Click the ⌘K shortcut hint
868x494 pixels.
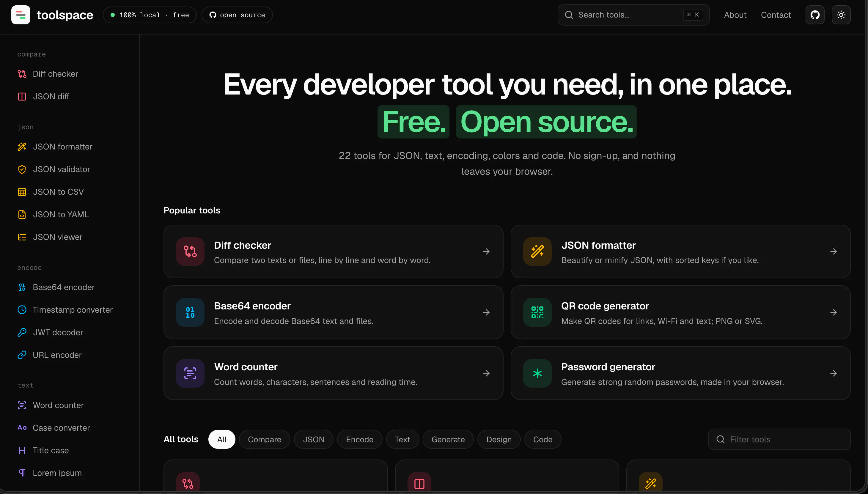[693, 15]
